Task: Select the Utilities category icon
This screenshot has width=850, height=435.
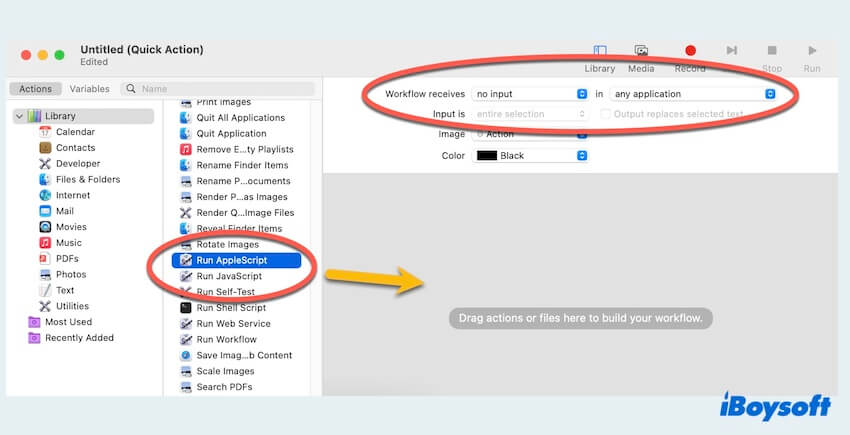Action: (45, 306)
